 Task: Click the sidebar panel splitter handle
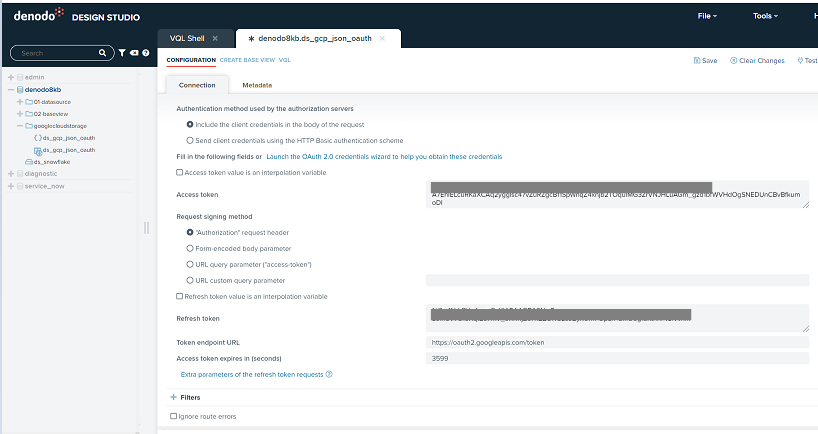147,227
